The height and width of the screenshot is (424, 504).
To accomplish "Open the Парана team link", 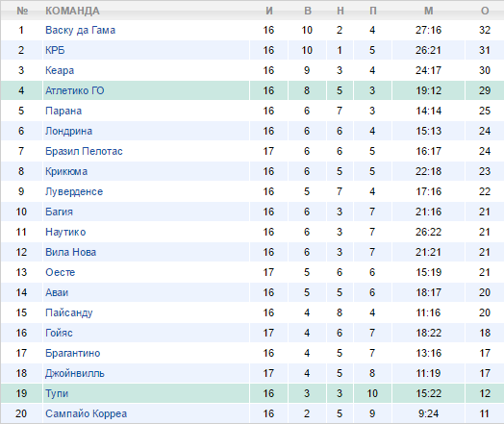I will tap(63, 111).
